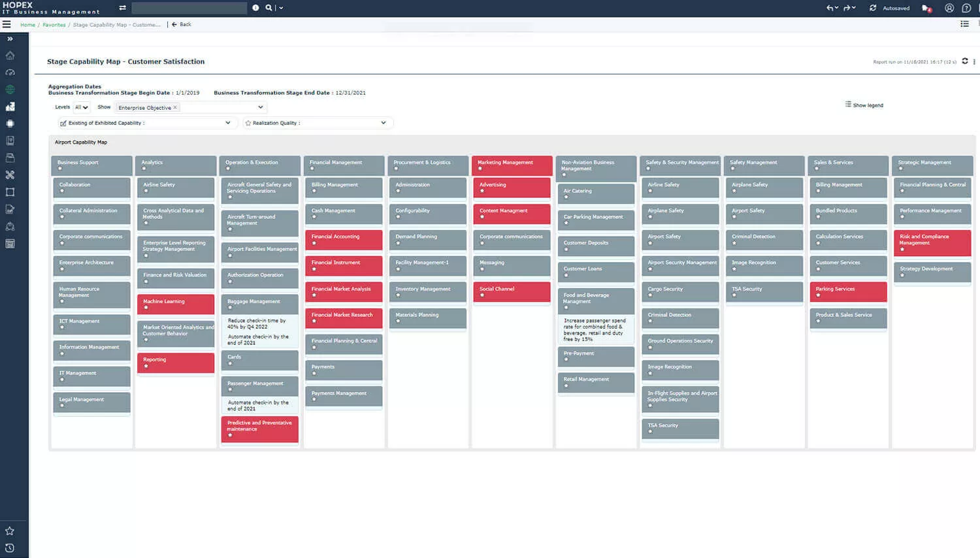Open notifications flag with red badge

click(926, 8)
